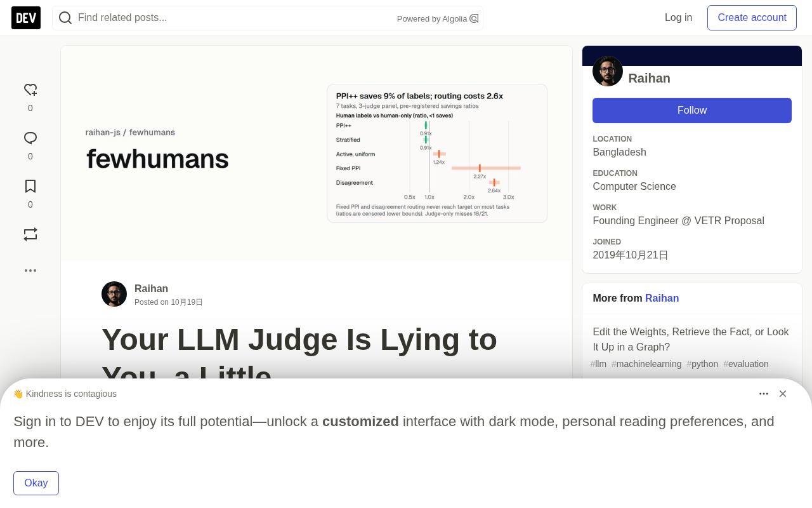This screenshot has width=812, height=508.
Task: Dismiss the Kindness is contagious banner
Action: [783, 394]
